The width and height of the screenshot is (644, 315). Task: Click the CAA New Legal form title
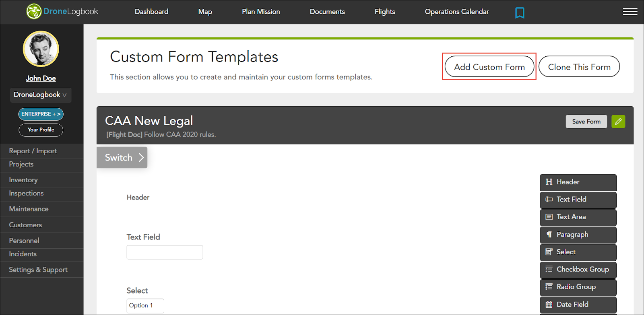149,121
